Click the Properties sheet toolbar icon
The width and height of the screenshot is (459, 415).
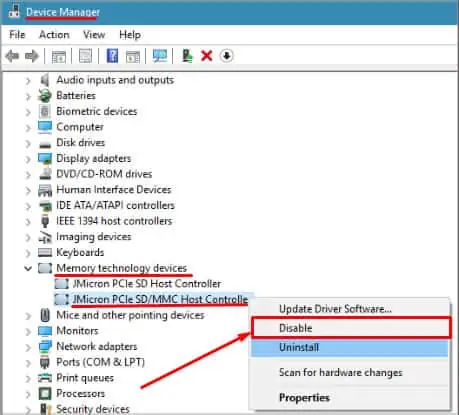[x=85, y=56]
